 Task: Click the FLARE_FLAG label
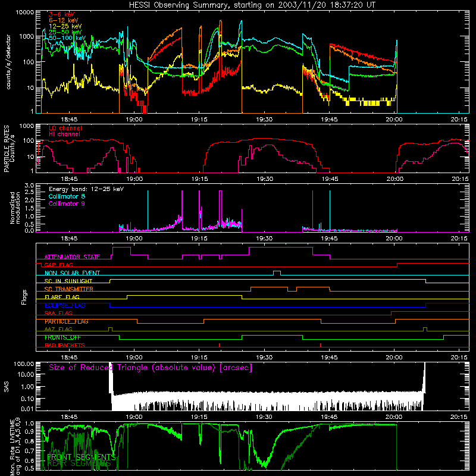pyautogui.click(x=62, y=297)
